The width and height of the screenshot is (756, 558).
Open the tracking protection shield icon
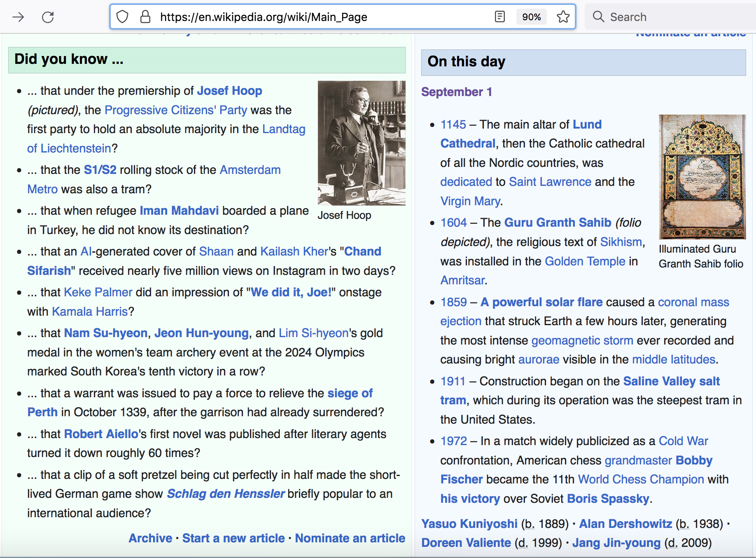[122, 17]
